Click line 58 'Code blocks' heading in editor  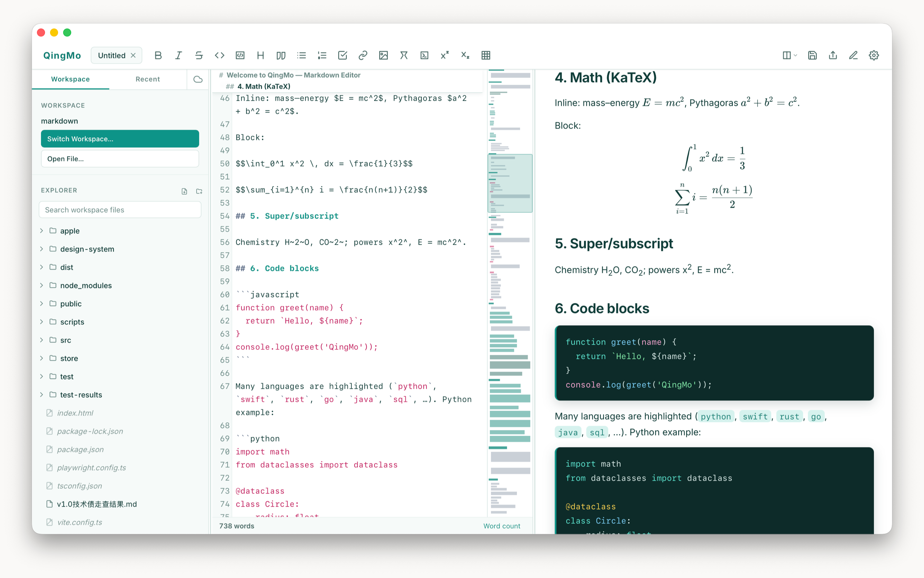click(277, 268)
